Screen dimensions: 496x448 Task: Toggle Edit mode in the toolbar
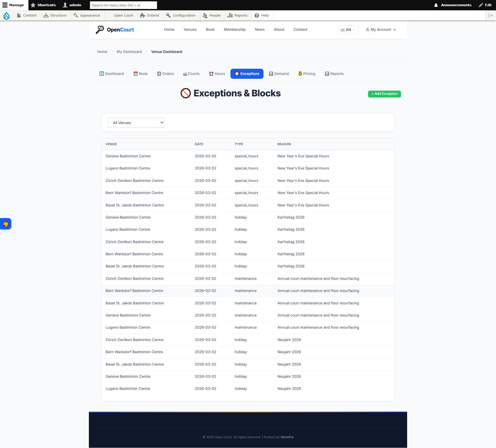[x=485, y=5]
